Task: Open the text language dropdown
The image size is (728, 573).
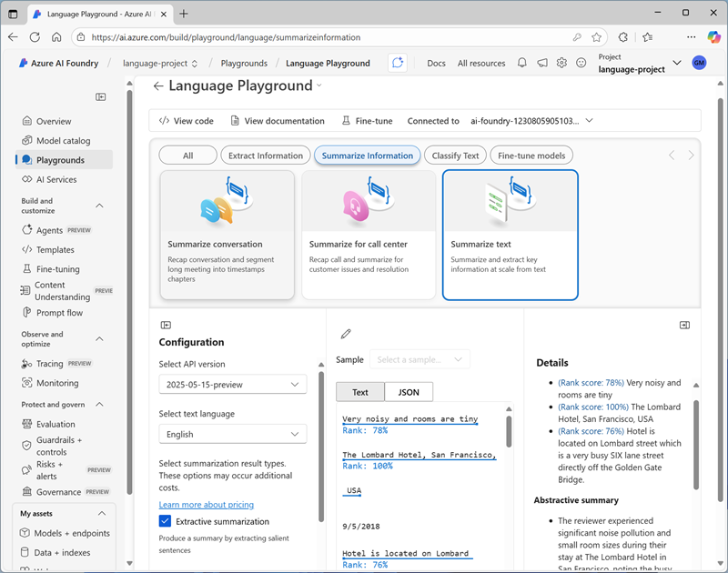Action: point(232,434)
